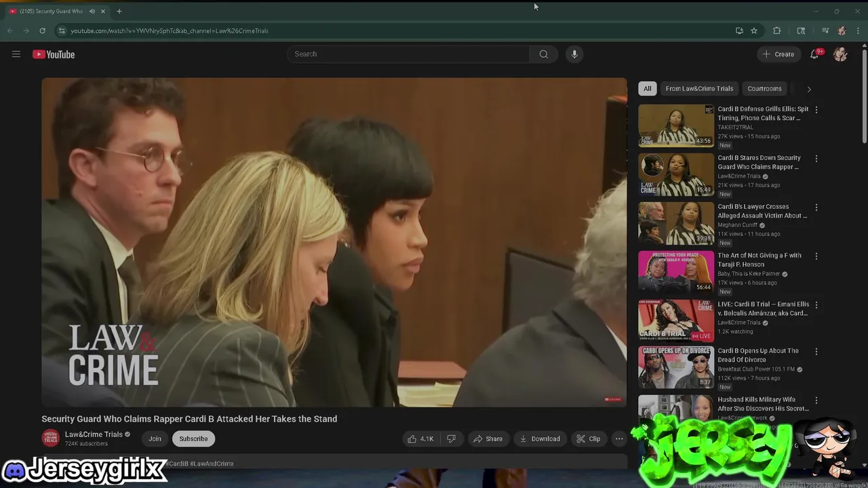Image resolution: width=868 pixels, height=488 pixels.
Task: Click the video title text
Action: [x=189, y=419]
